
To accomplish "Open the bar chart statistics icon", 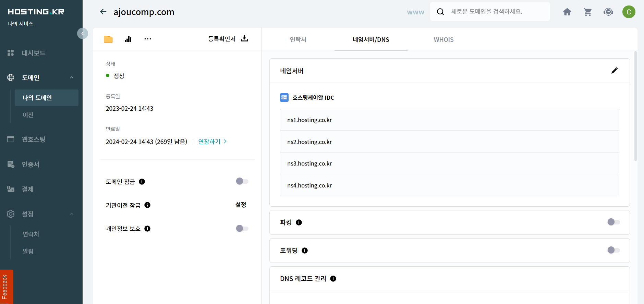I will click(128, 39).
